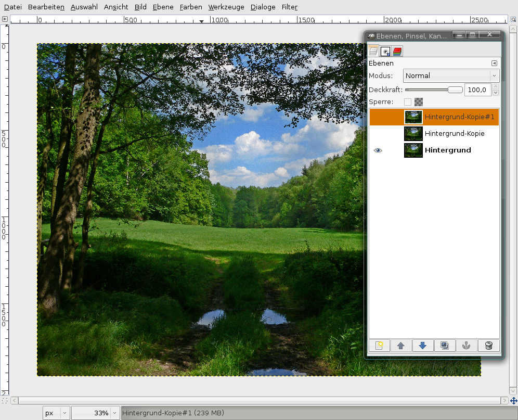Duplicate the selected layer

(x=444, y=346)
